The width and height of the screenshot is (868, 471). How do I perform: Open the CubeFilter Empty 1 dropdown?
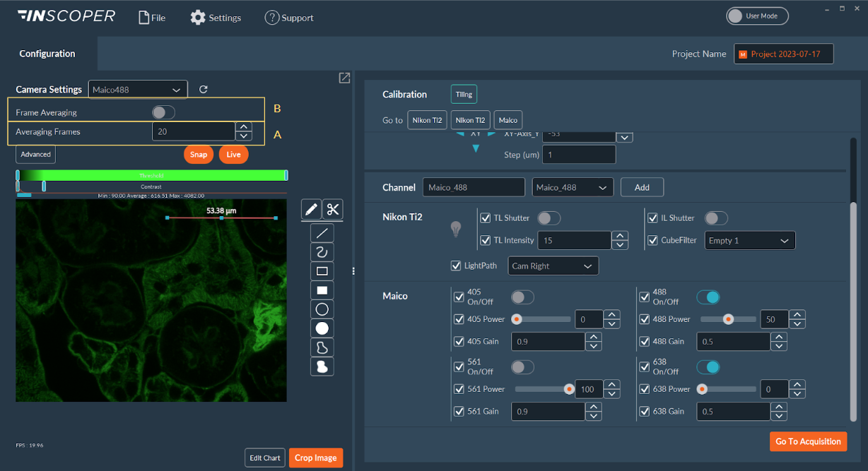coord(749,241)
